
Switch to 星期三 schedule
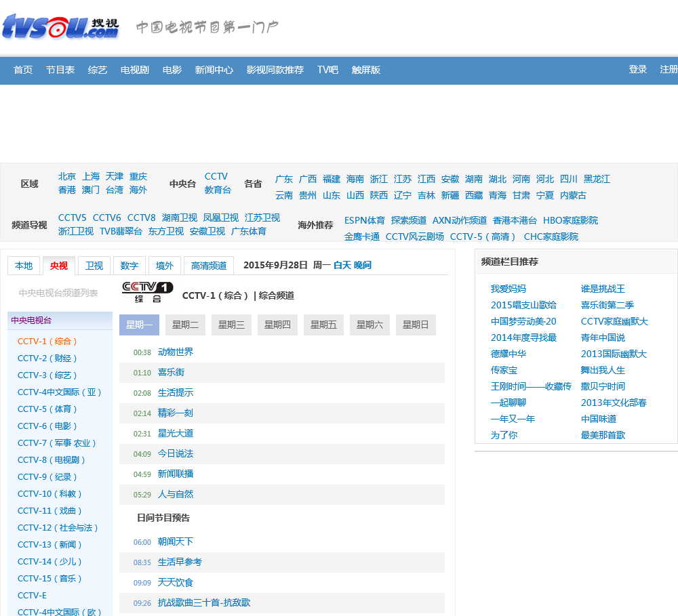(x=231, y=325)
